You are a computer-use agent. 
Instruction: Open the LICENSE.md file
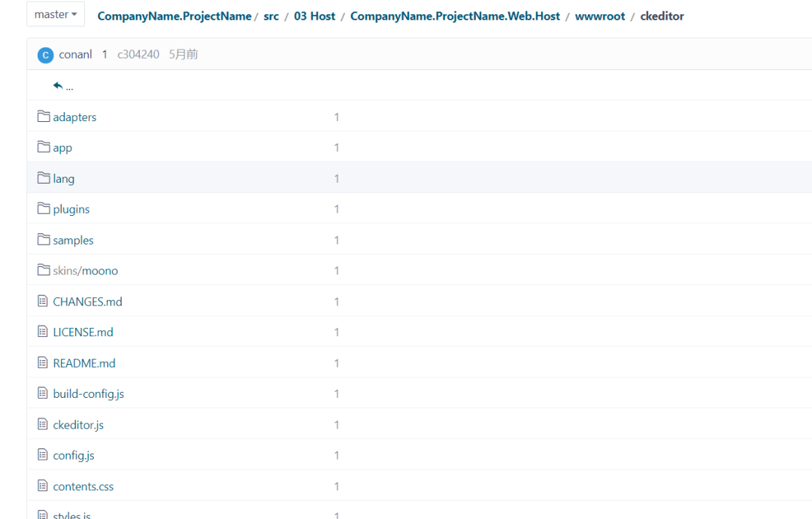83,332
